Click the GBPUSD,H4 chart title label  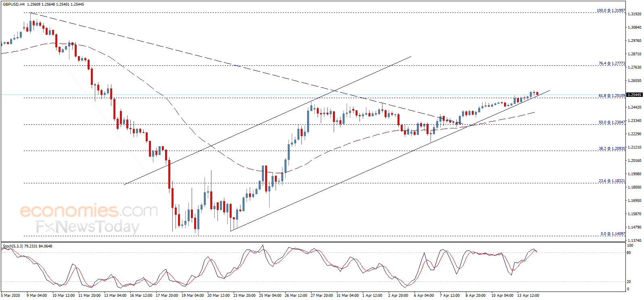pyautogui.click(x=14, y=4)
